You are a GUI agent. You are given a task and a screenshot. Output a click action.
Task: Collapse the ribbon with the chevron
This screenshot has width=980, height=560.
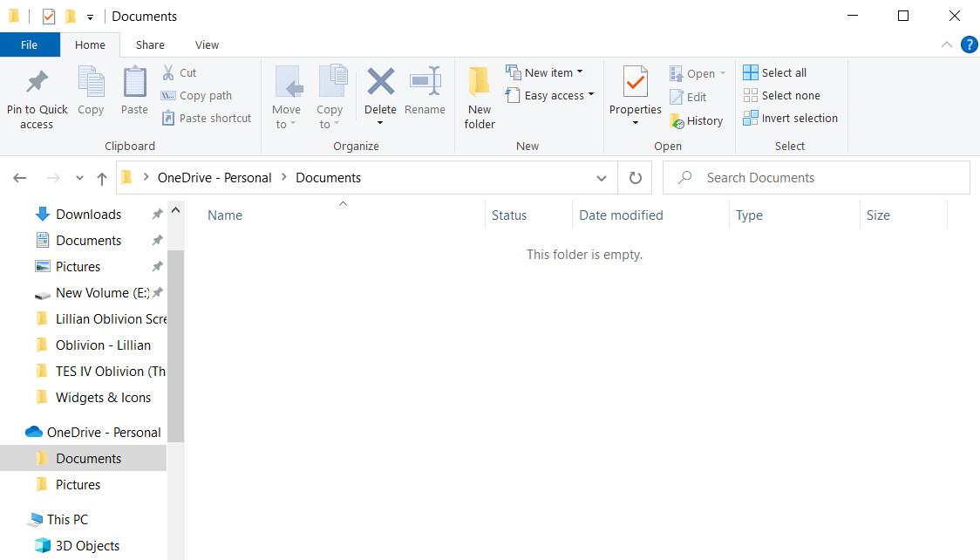(947, 44)
